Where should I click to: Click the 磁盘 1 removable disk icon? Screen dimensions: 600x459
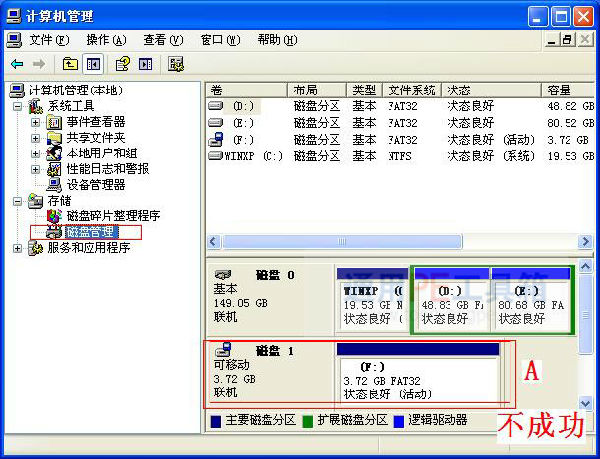(223, 349)
